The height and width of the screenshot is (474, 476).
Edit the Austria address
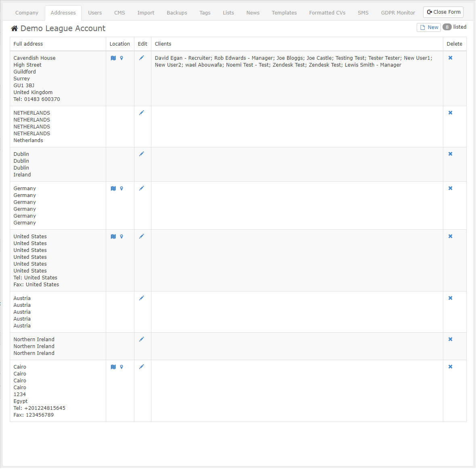(x=141, y=298)
